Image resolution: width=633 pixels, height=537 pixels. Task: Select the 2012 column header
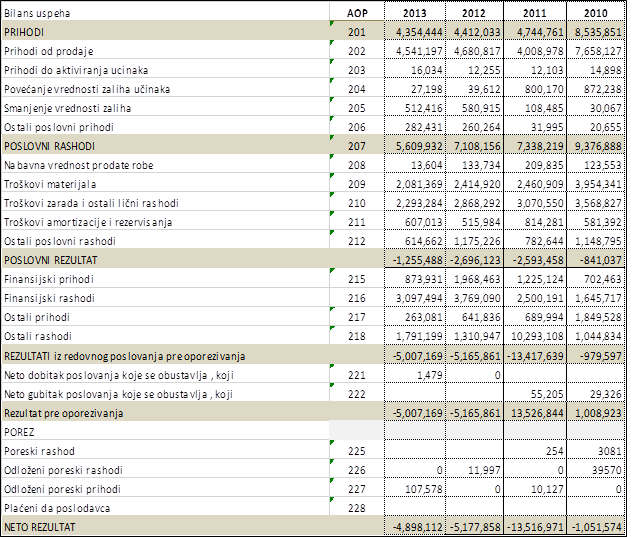click(474, 13)
